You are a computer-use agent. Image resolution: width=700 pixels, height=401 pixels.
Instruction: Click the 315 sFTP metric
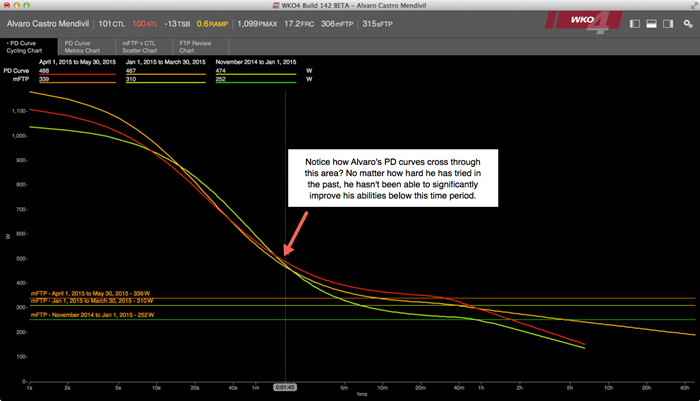click(x=377, y=24)
